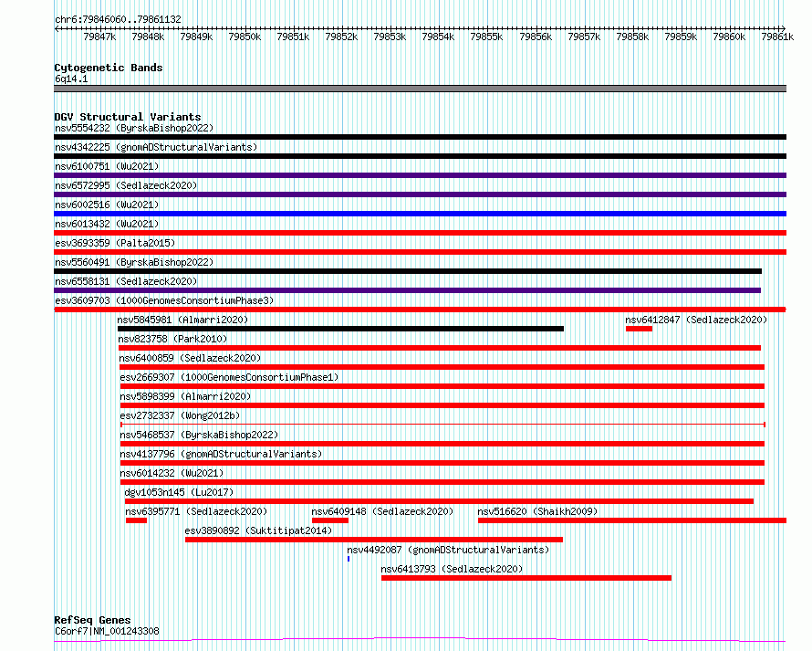Click the magenta C6orf7 gene line
Image resolution: width=812 pixels, height=651 pixels.
point(420,640)
